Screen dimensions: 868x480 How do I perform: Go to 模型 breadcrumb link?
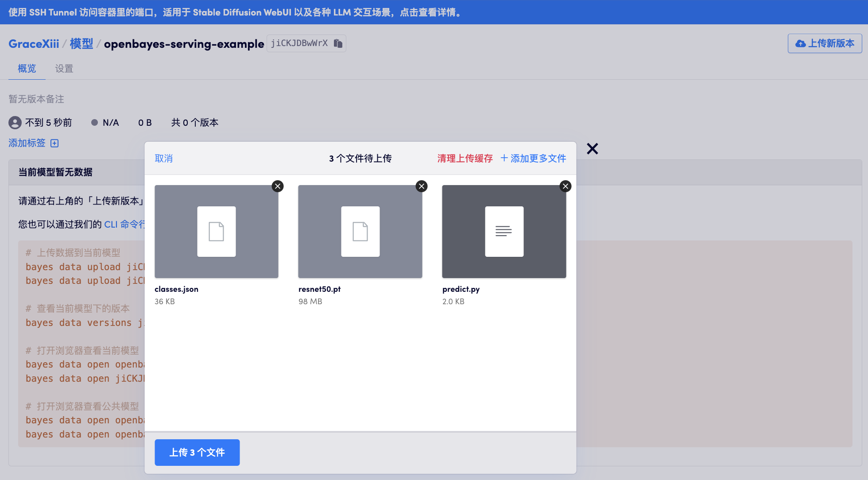click(81, 44)
